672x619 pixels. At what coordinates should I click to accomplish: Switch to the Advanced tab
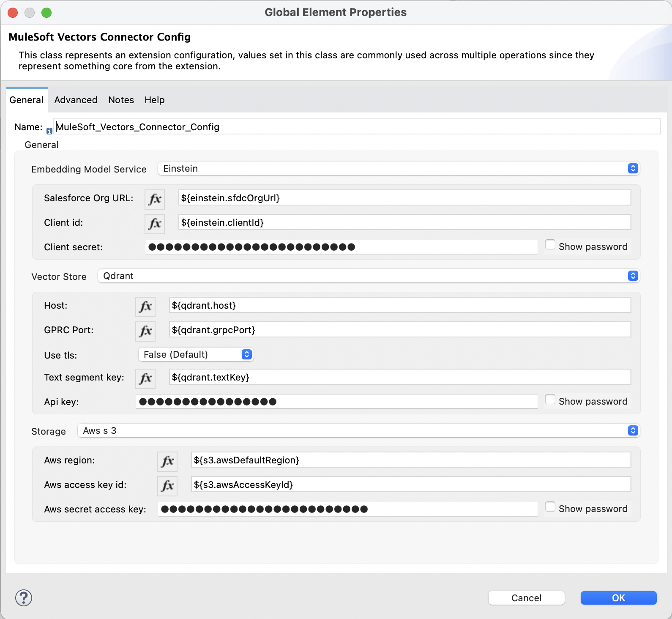(76, 100)
